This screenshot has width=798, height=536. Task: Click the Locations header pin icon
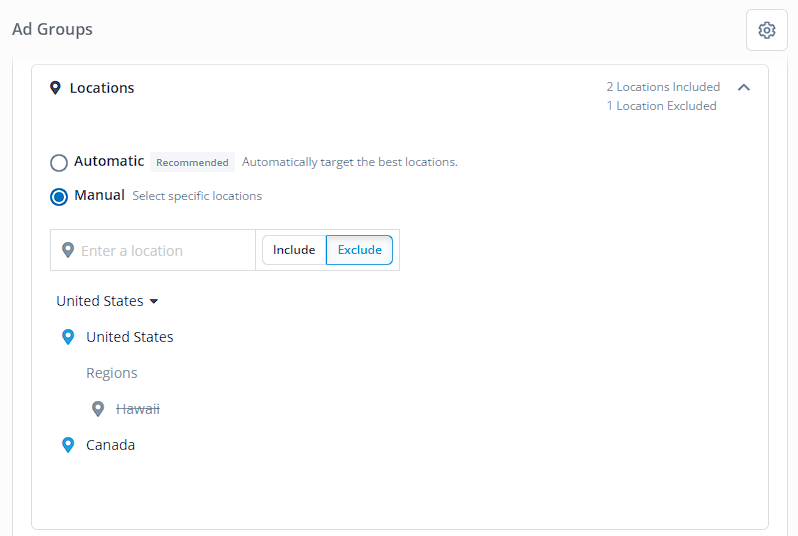click(55, 88)
